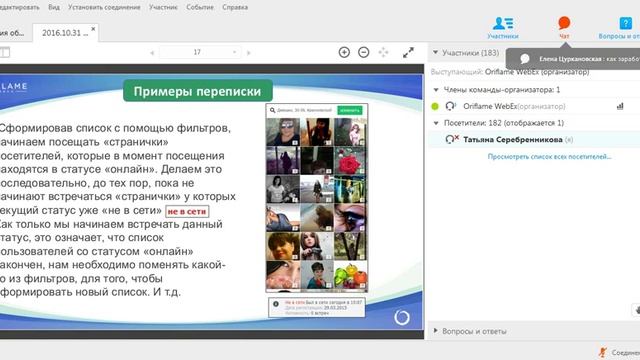640x360 pixels.
Task: Toggle the thumbnail sidebar icon
Action: [4, 52]
